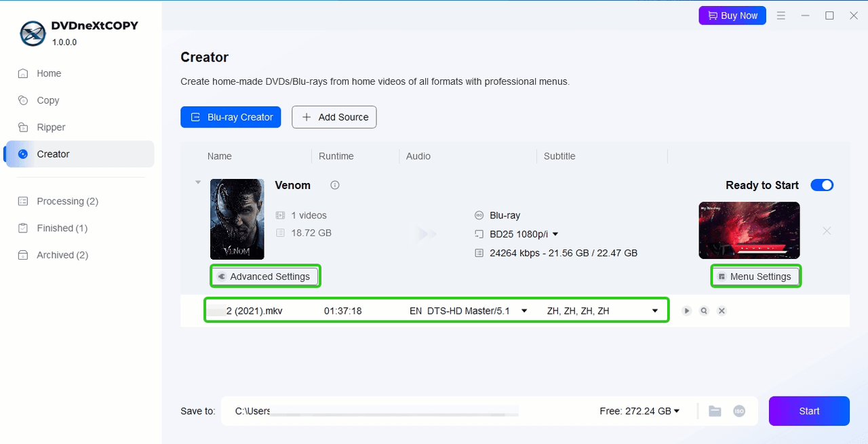Open Advanced Settings

(x=265, y=277)
